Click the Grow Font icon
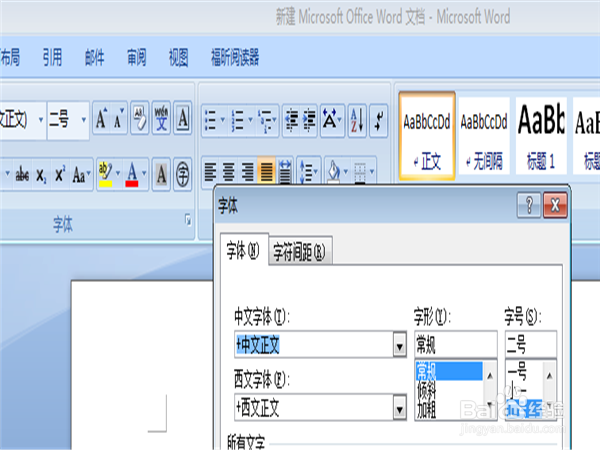The height and width of the screenshot is (450, 600). click(x=101, y=119)
